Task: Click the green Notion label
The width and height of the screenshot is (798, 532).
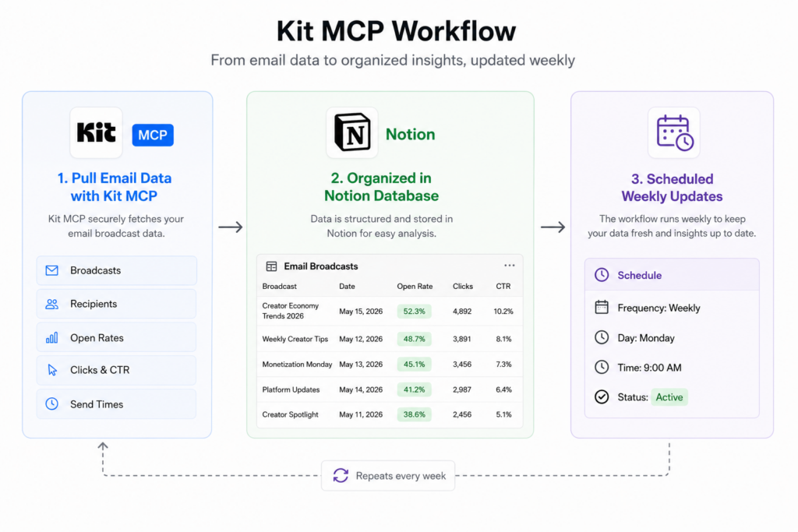Action: pyautogui.click(x=410, y=134)
